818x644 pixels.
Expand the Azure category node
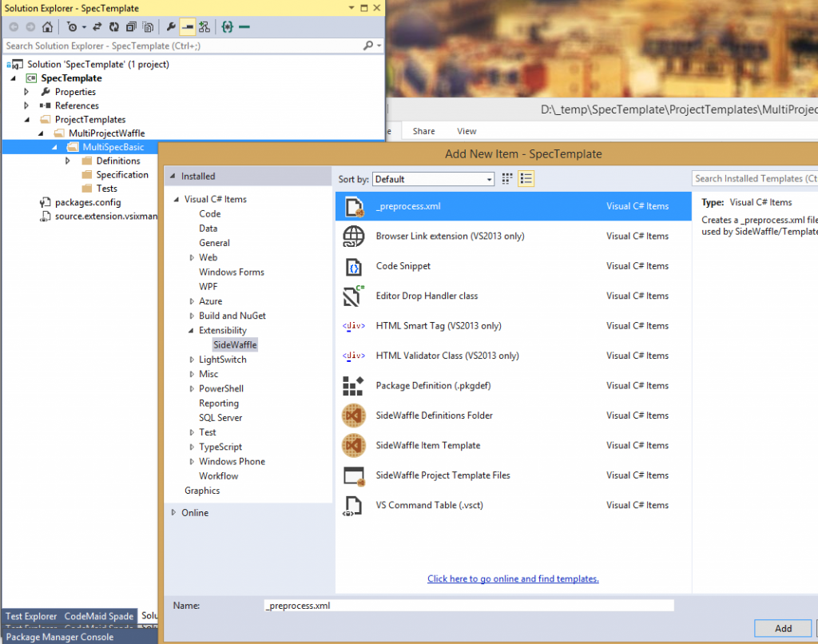pos(192,301)
